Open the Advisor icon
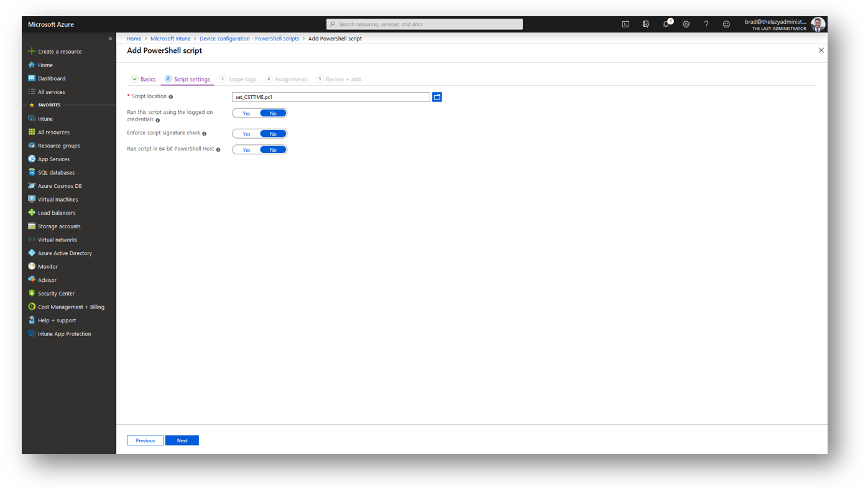The image size is (868, 489). (x=32, y=280)
